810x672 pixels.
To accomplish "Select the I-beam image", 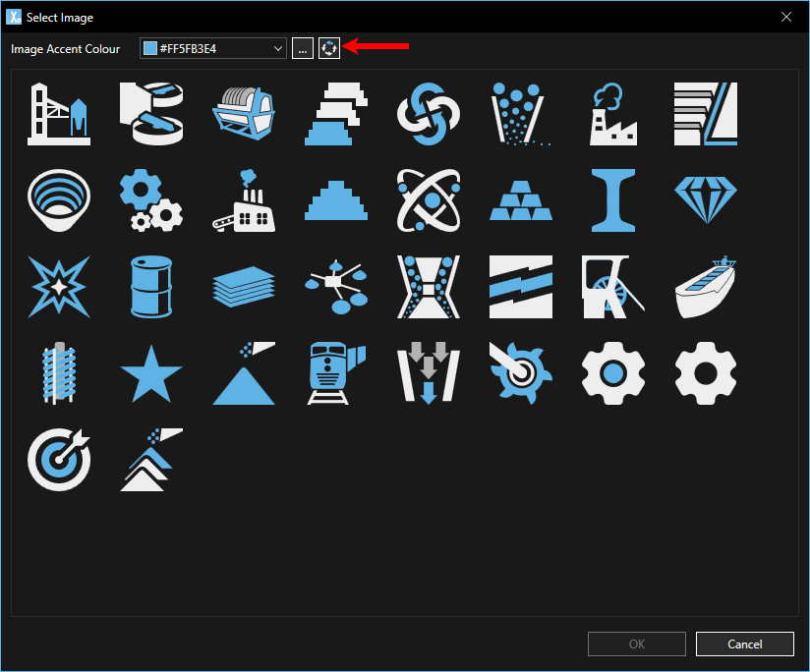I will click(x=613, y=200).
